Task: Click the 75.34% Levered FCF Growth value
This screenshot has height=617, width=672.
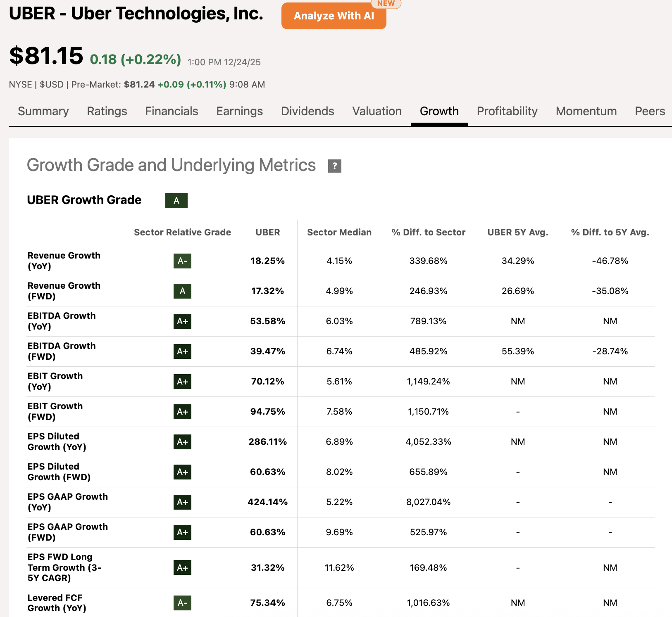Action: [x=268, y=603]
